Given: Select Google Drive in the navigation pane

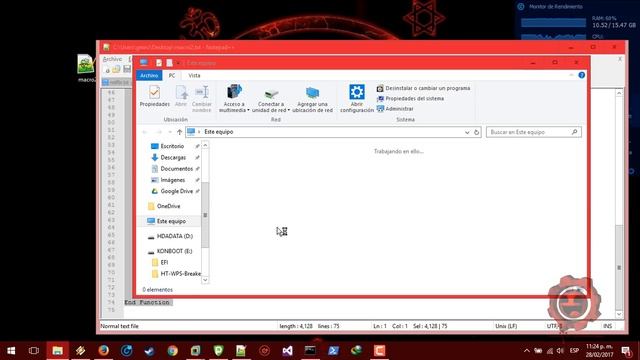Looking at the screenshot, I should 176,191.
